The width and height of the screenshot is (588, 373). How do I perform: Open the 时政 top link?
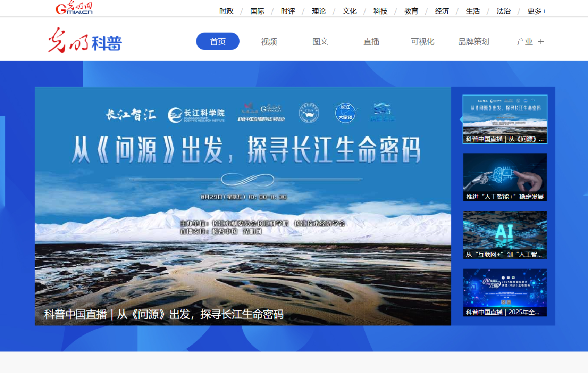[226, 11]
